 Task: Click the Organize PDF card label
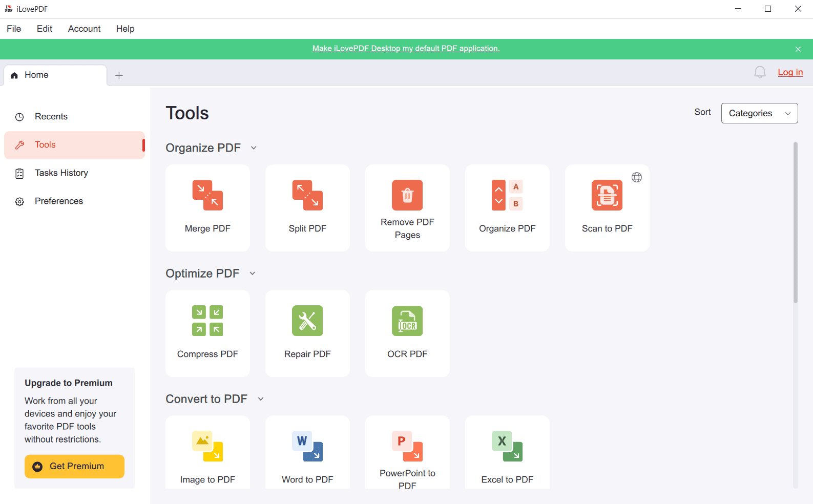(x=507, y=228)
